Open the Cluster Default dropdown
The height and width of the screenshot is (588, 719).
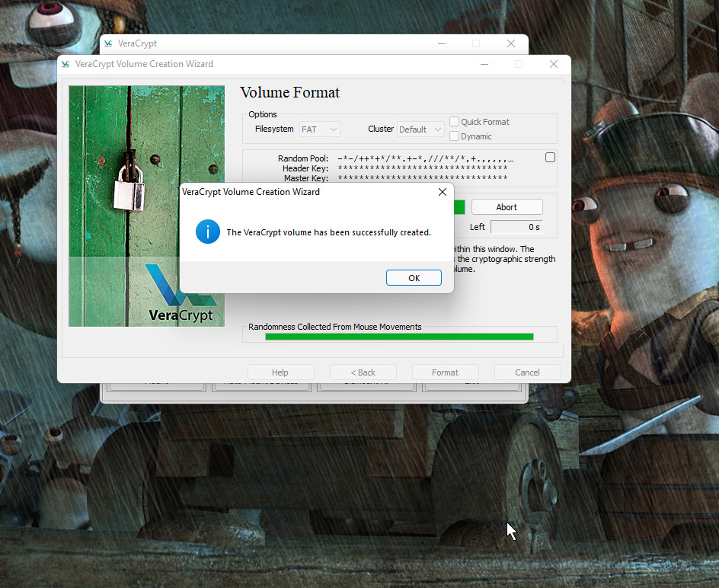(420, 129)
